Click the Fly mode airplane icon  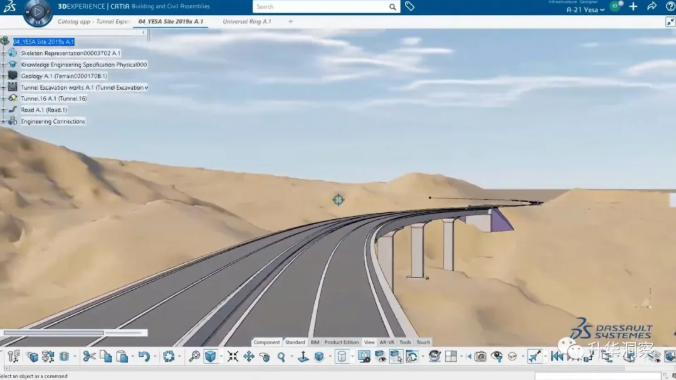click(534, 356)
